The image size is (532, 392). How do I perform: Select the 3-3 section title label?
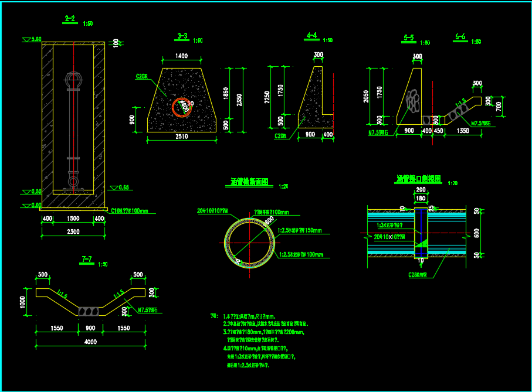[182, 36]
